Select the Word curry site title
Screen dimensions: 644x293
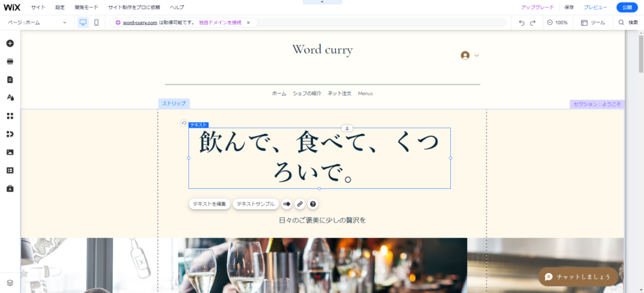323,50
